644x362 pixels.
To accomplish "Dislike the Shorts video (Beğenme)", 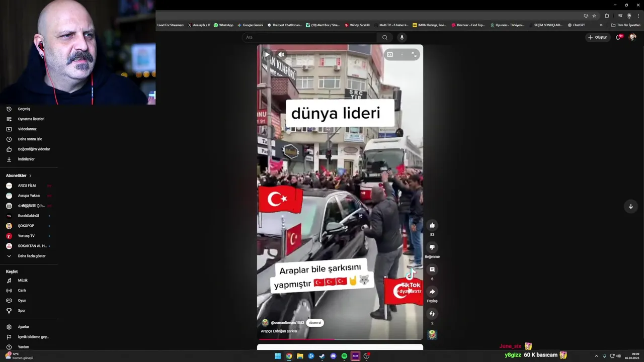I will [432, 247].
